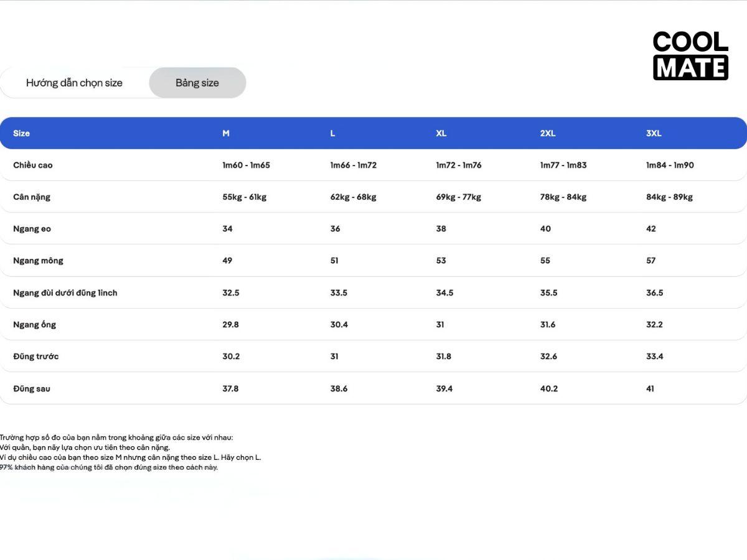Click the 'Ngang eo' row label
Image resolution: width=747 pixels, height=560 pixels.
(32, 228)
